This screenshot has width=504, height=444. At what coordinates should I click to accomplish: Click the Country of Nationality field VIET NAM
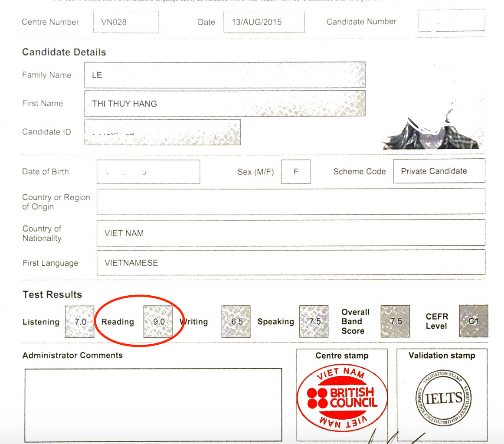click(x=291, y=233)
